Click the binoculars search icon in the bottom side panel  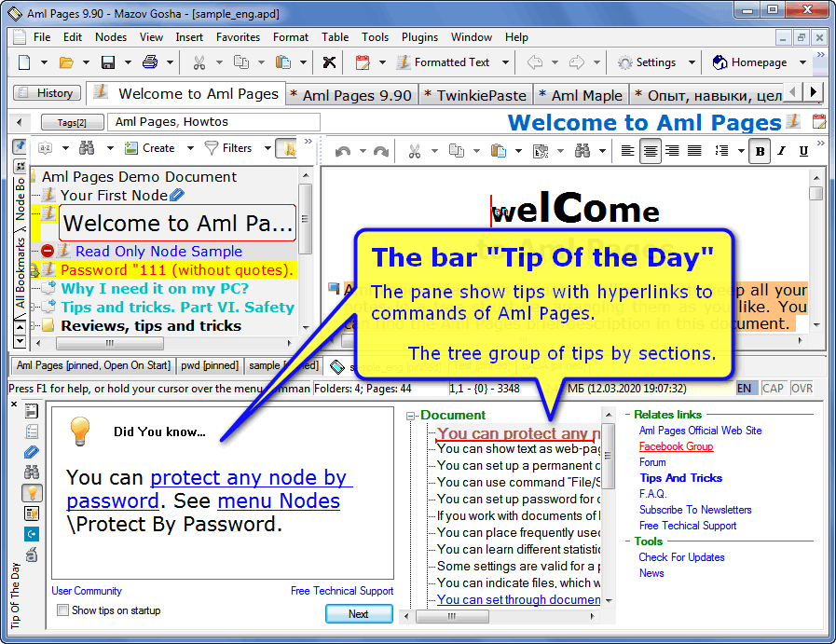coord(32,473)
